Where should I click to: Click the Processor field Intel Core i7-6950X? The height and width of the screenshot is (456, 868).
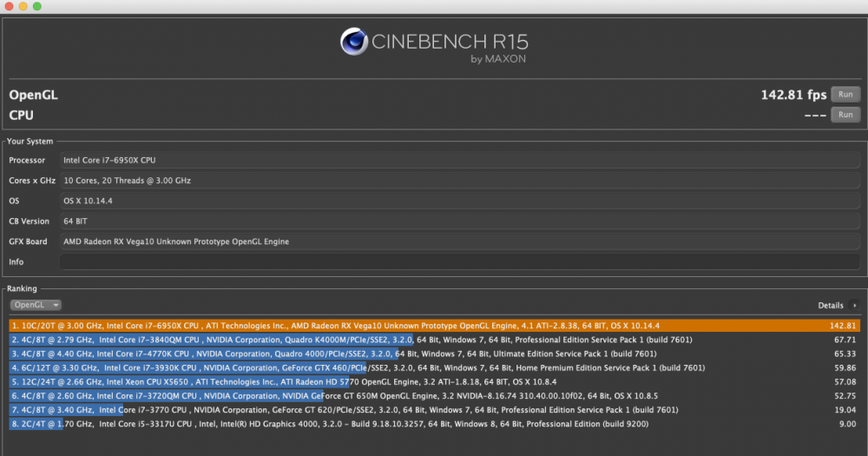tap(460, 160)
